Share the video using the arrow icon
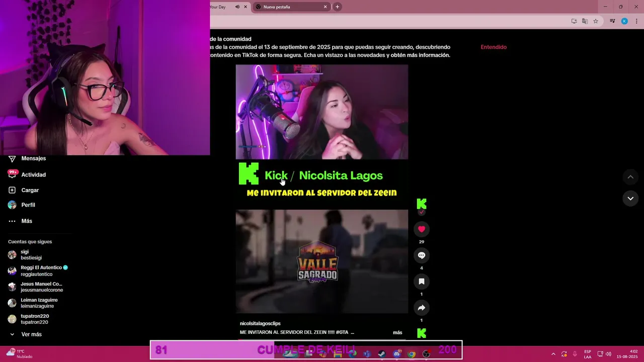This screenshot has height=362, width=644. click(422, 308)
